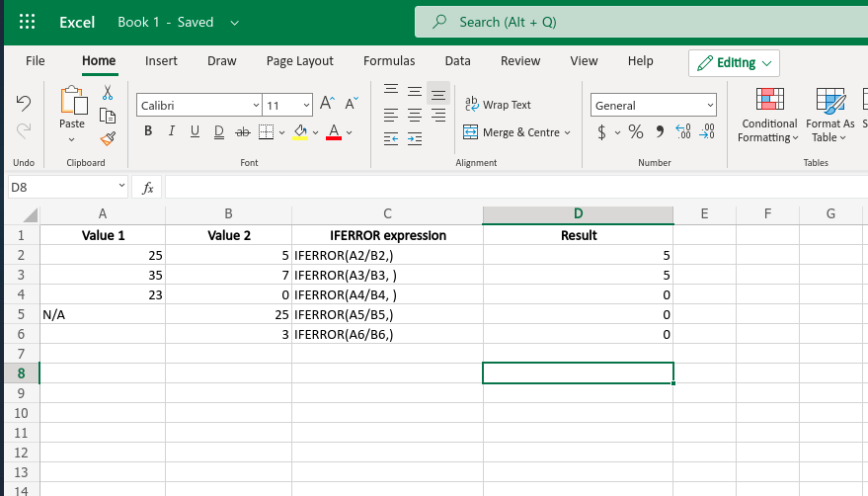
Task: Open the app launcher grid
Action: 27,22
